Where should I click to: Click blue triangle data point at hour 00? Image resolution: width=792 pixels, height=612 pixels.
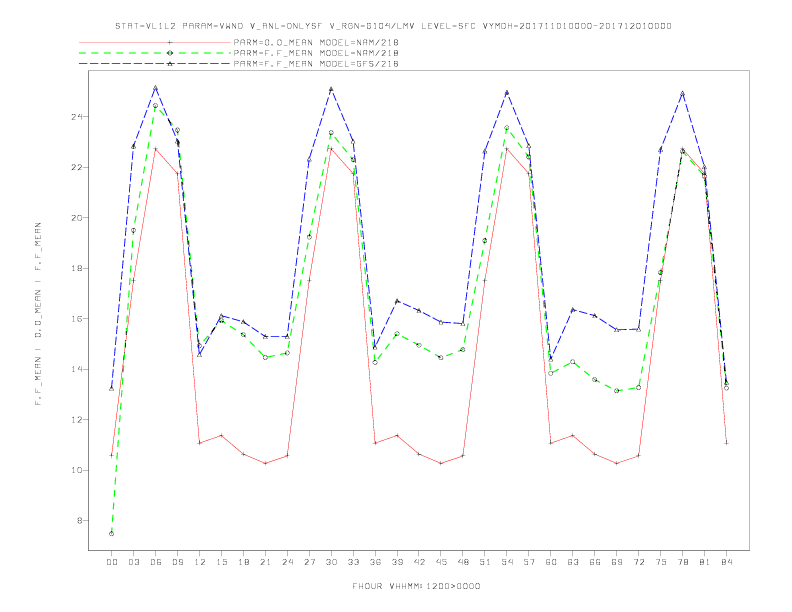[112, 388]
